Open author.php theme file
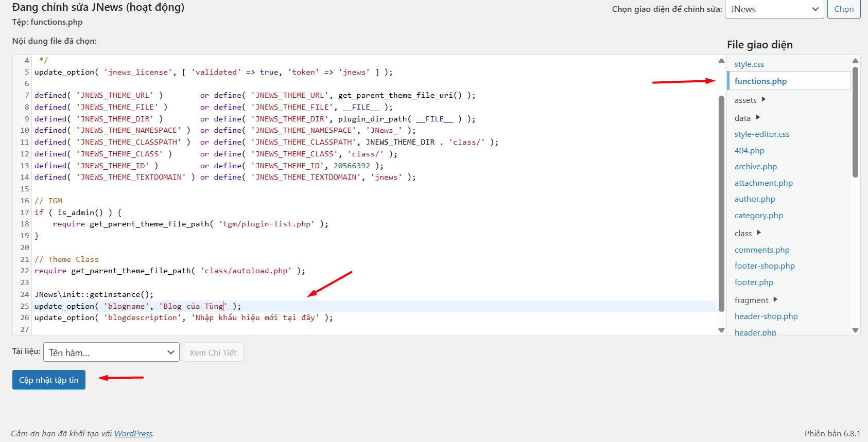The height and width of the screenshot is (442, 868). click(755, 199)
